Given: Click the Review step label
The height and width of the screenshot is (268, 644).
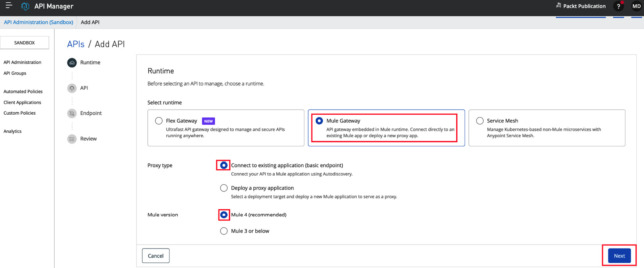Looking at the screenshot, I should pos(88,139).
